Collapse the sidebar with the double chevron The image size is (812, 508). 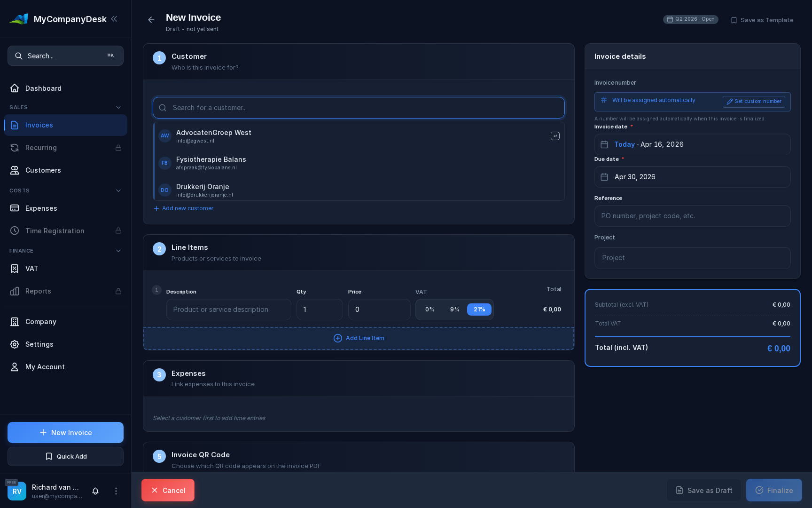coord(114,19)
